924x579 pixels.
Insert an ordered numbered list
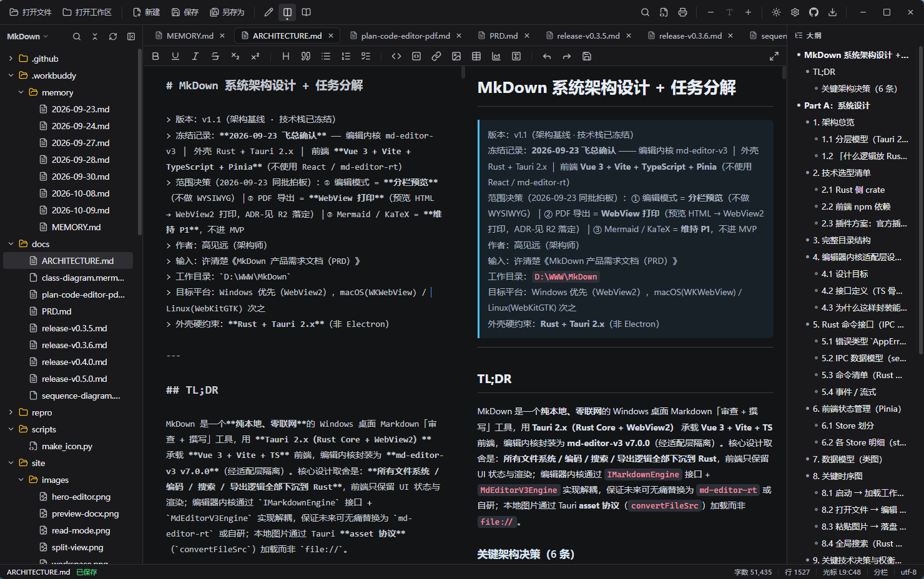click(x=346, y=56)
